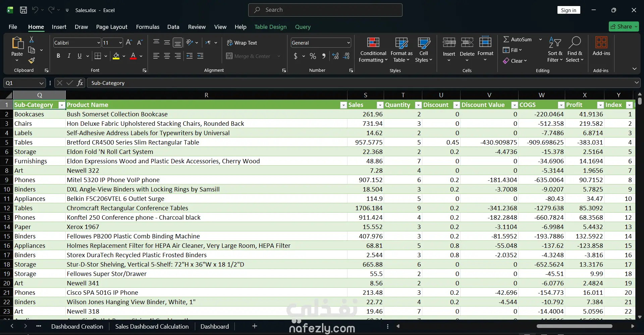Click the Save icon in title bar
Viewport: 644px width, 335px height.
pyautogui.click(x=23, y=10)
